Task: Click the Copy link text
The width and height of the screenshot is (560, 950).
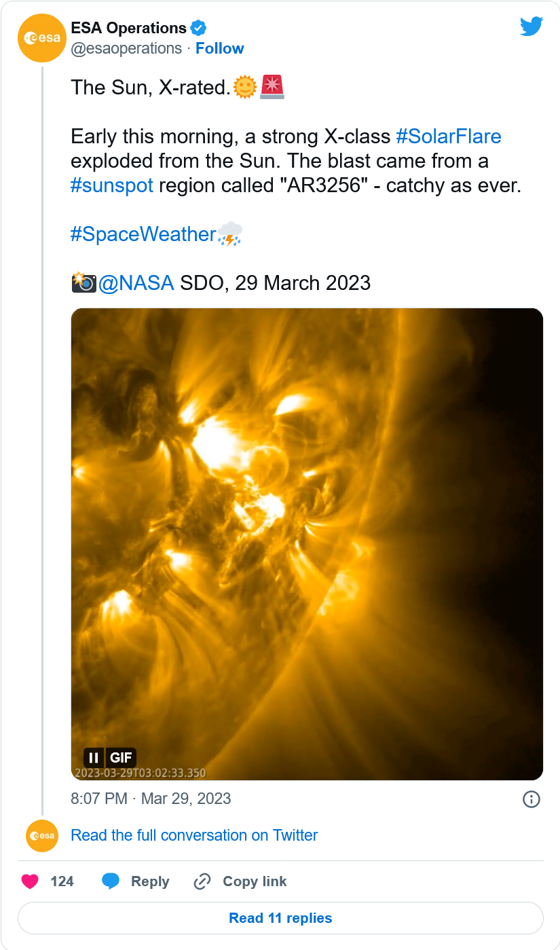Action: (255, 881)
